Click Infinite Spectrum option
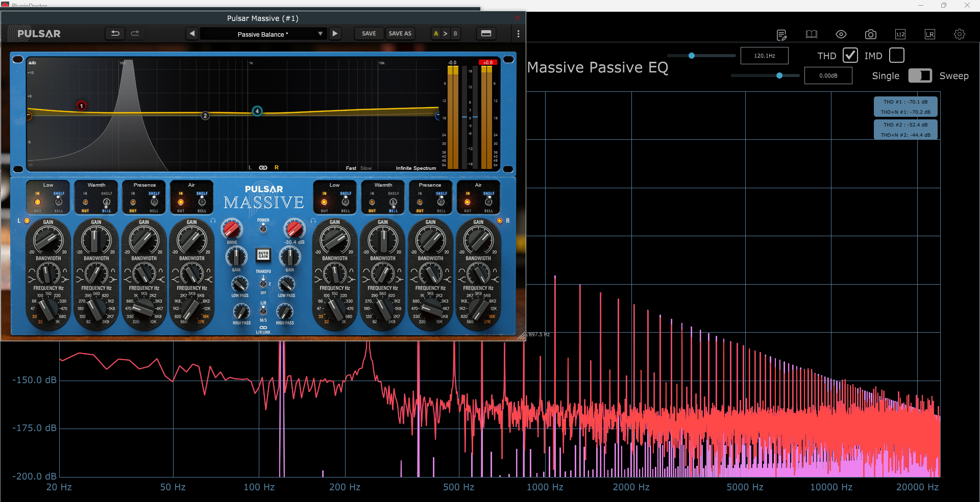 point(415,168)
